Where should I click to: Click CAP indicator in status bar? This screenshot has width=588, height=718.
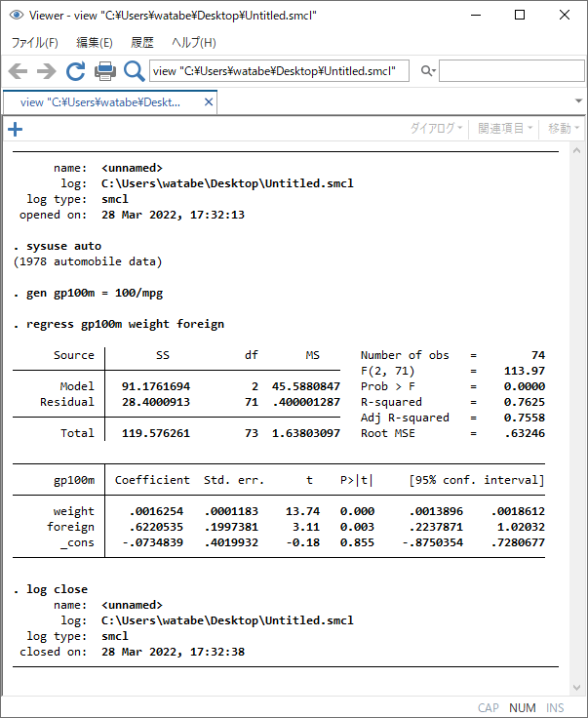click(x=488, y=708)
